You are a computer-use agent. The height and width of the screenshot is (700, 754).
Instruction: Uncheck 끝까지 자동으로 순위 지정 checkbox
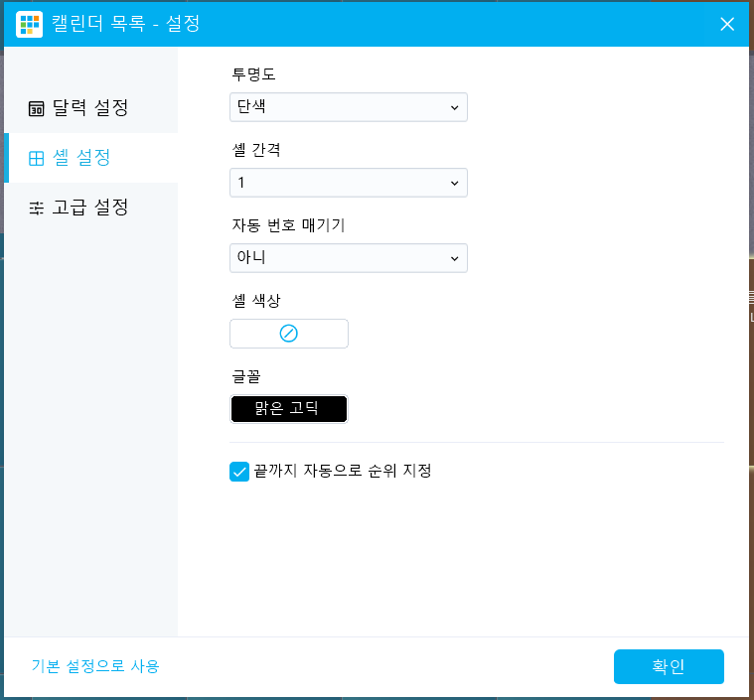(239, 472)
